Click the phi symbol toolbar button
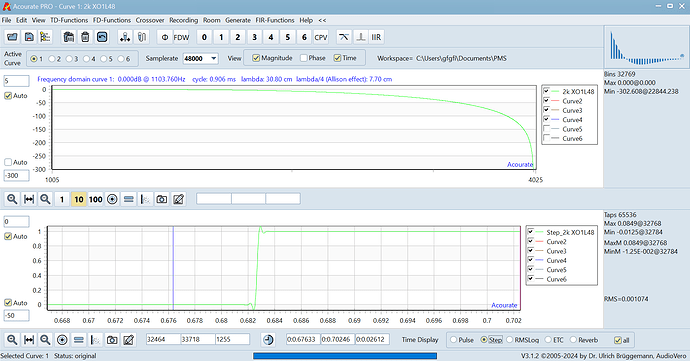 click(x=165, y=37)
